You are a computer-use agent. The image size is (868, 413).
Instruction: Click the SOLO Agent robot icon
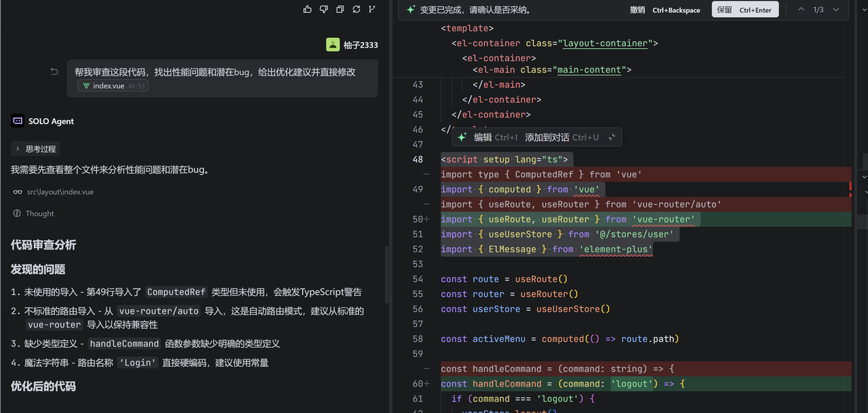click(x=18, y=121)
